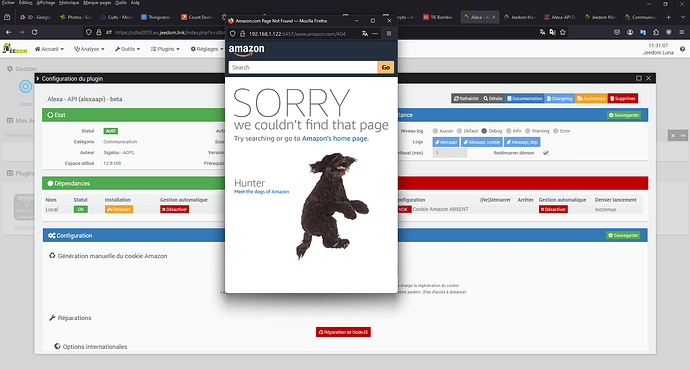The height and width of the screenshot is (369, 690).
Task: Click the Amazon Search input field
Action: [303, 67]
